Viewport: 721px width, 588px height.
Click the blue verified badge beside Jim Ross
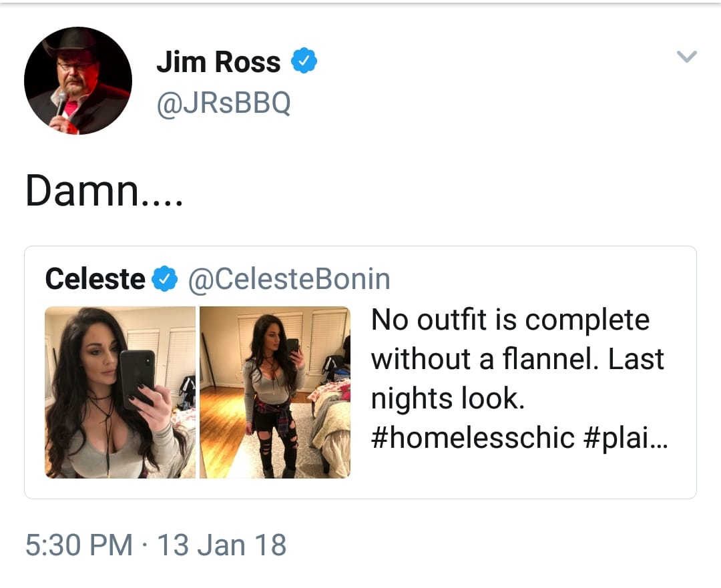pos(304,60)
